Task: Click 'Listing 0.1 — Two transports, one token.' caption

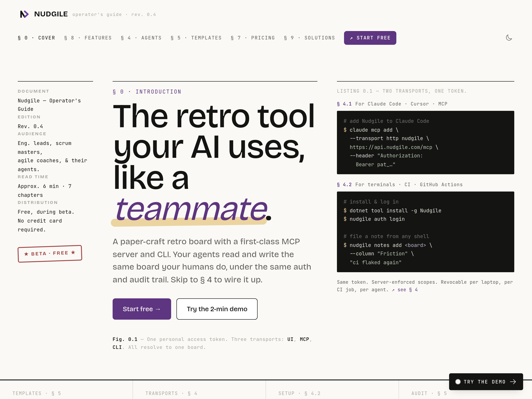Action: point(402,91)
